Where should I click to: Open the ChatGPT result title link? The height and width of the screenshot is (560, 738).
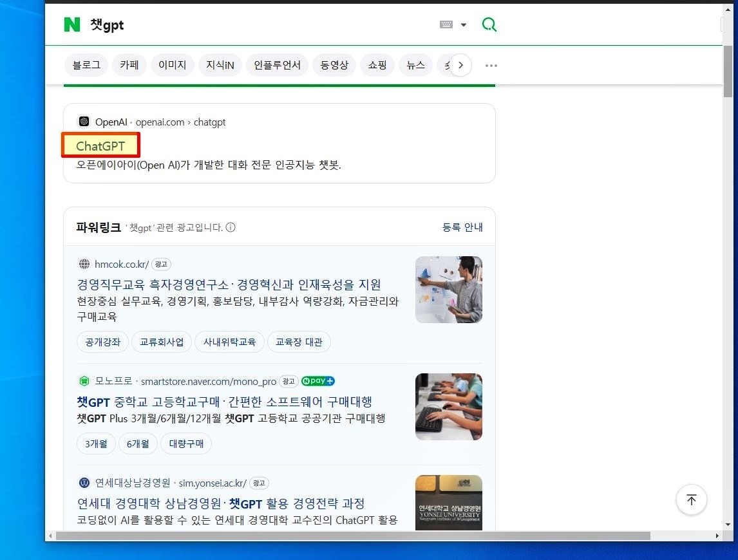(100, 146)
